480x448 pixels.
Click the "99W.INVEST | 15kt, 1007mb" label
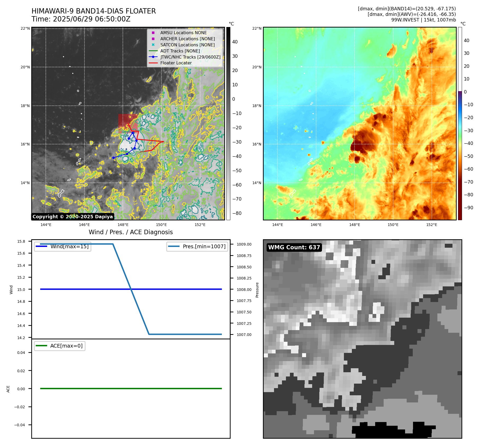(424, 20)
